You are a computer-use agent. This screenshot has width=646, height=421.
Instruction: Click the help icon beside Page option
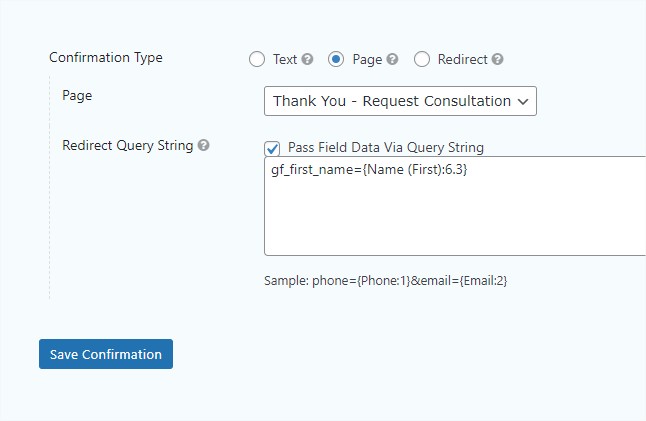393,59
